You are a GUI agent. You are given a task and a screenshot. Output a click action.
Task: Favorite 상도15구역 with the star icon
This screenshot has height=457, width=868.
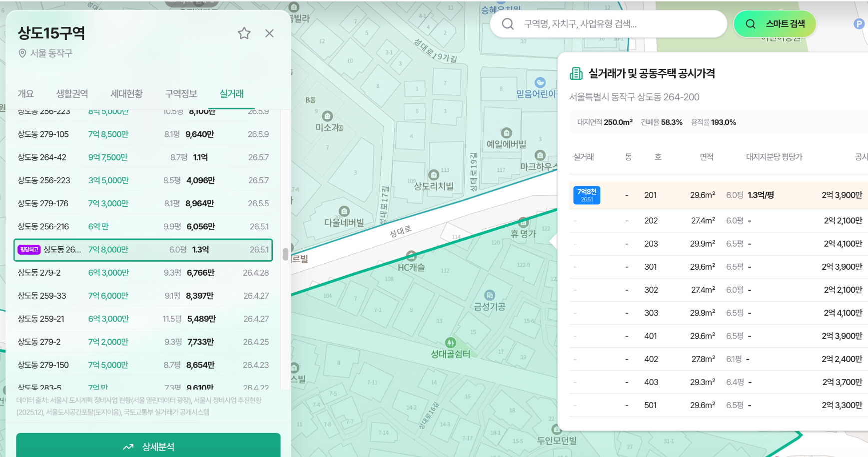(244, 33)
